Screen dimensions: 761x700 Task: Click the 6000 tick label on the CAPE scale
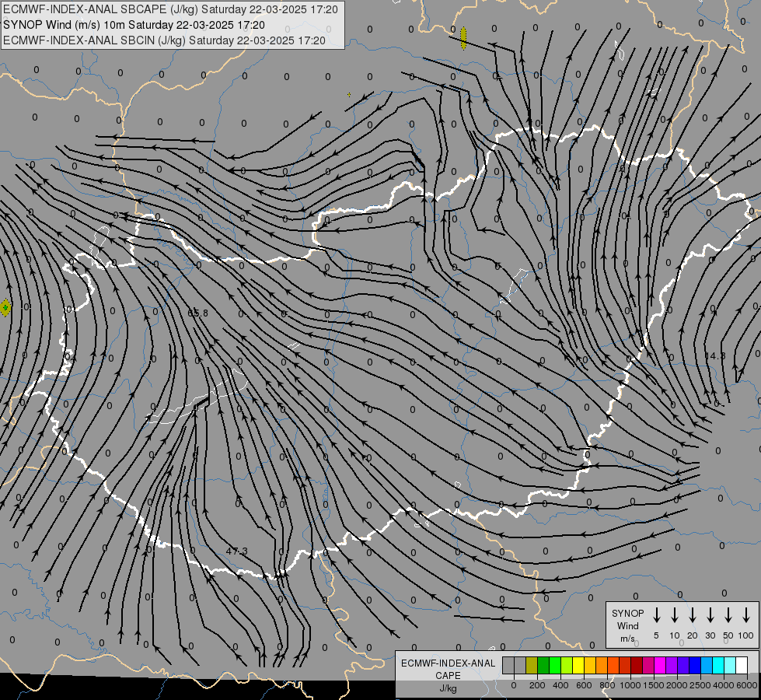(x=746, y=685)
